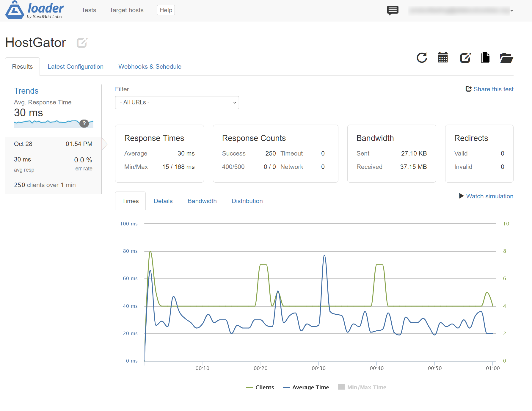Open the schedule calendar icon

tap(443, 58)
